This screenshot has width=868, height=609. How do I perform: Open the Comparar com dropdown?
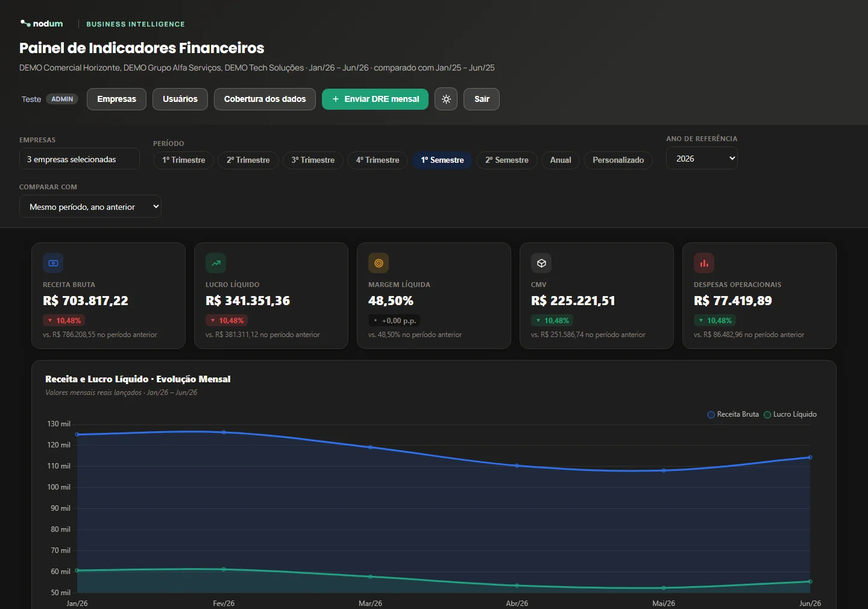tap(90, 206)
